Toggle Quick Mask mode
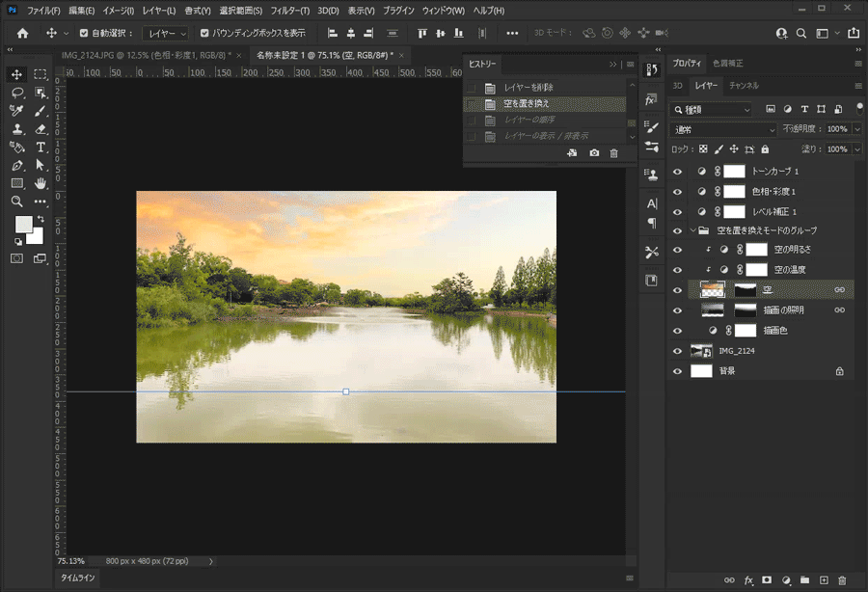This screenshot has height=592, width=868. click(x=17, y=258)
